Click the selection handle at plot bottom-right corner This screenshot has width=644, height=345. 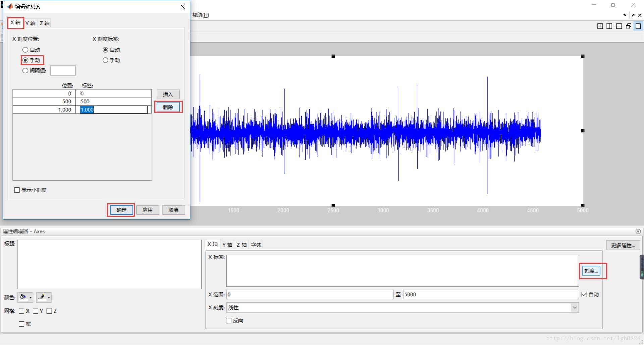point(583,205)
